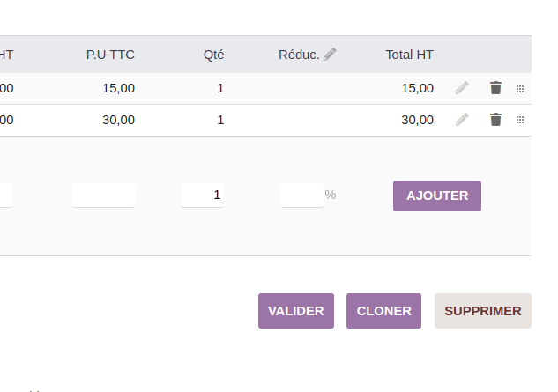Edit reductions via pencil icon beside Réduc.

point(330,55)
